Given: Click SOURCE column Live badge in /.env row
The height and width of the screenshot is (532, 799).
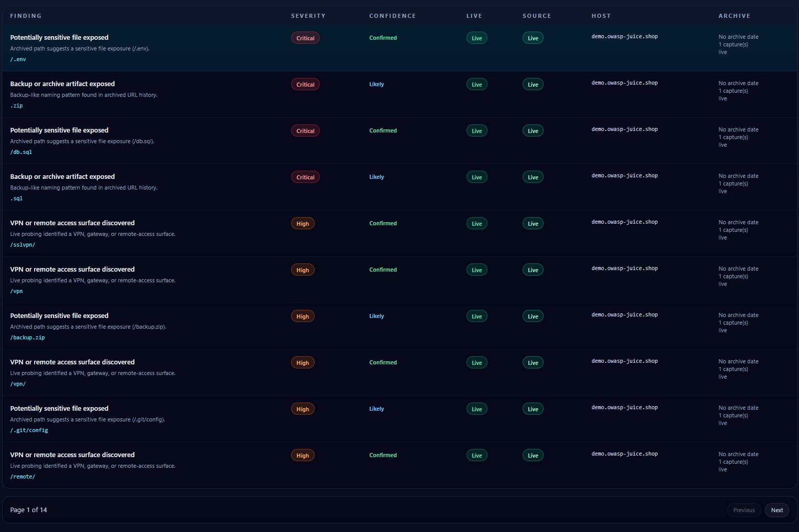Looking at the screenshot, I should (533, 38).
